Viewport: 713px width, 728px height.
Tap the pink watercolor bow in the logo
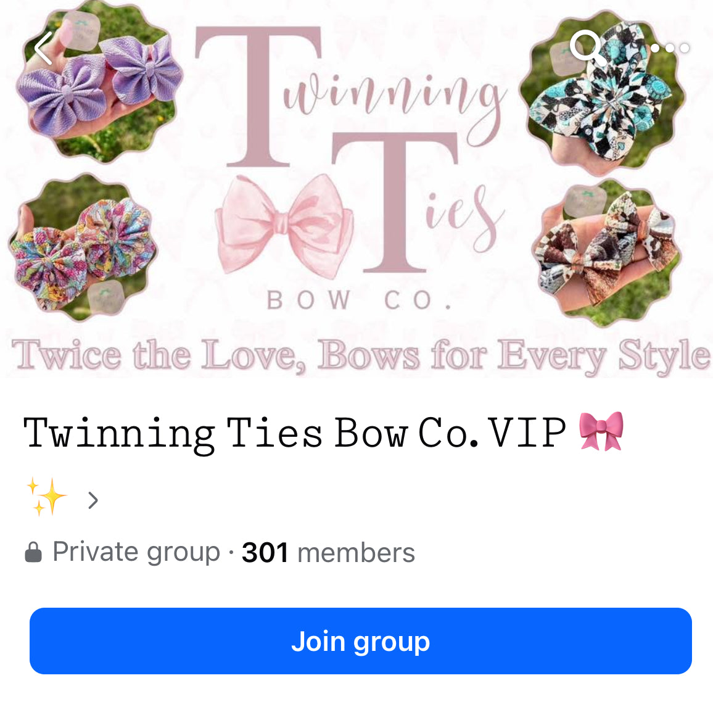click(284, 225)
